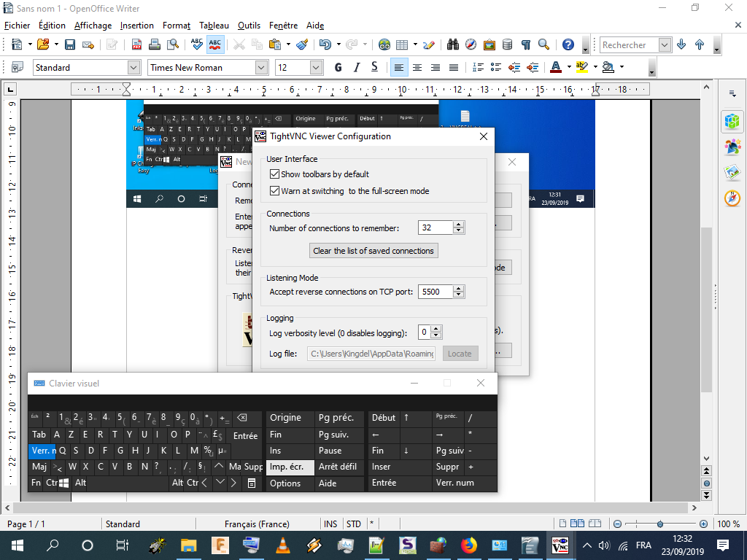This screenshot has width=747, height=560.
Task: Toggle Warn at switching to full-screen checkbox
Action: pos(274,191)
